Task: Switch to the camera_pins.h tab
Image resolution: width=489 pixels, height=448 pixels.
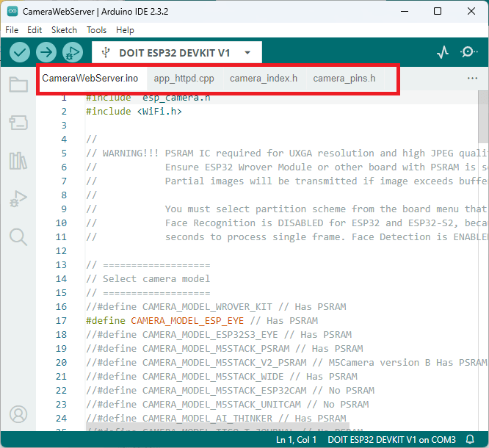Action: [x=344, y=79]
